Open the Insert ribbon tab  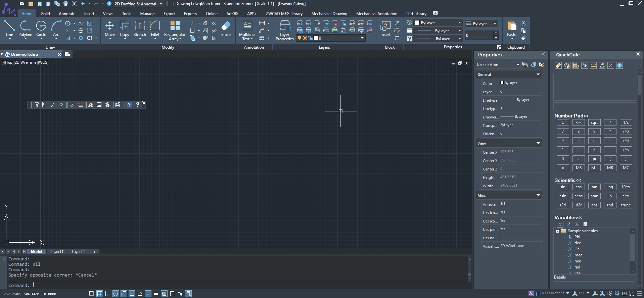tap(89, 14)
